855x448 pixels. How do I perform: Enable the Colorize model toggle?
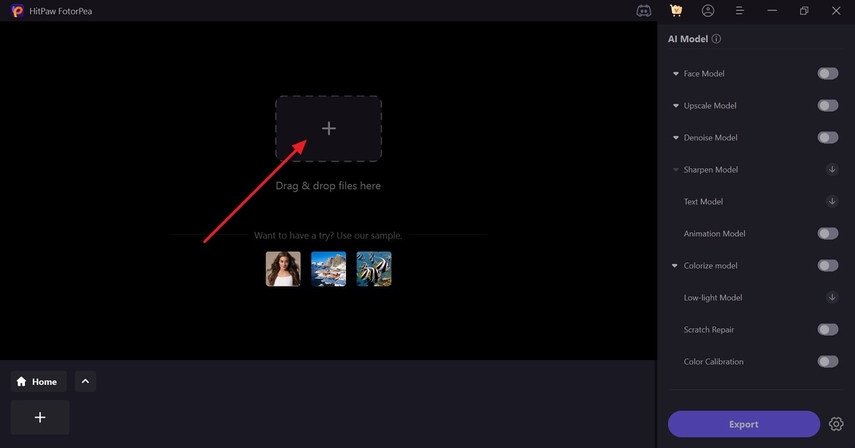click(x=828, y=265)
